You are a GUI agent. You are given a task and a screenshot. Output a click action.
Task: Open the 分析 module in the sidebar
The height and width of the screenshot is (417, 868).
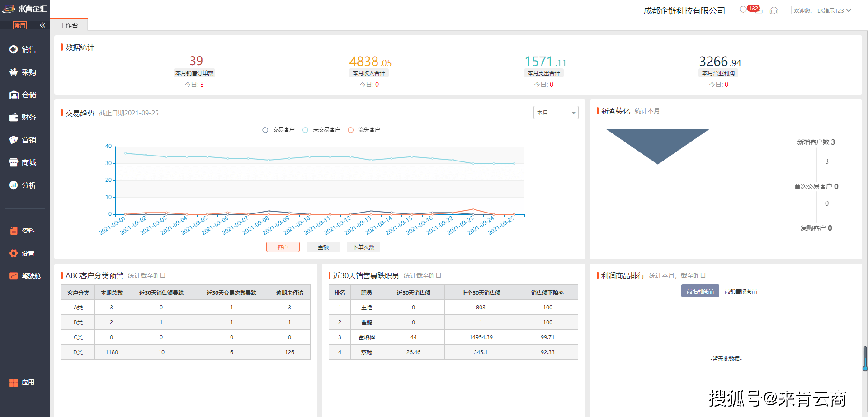[24, 185]
